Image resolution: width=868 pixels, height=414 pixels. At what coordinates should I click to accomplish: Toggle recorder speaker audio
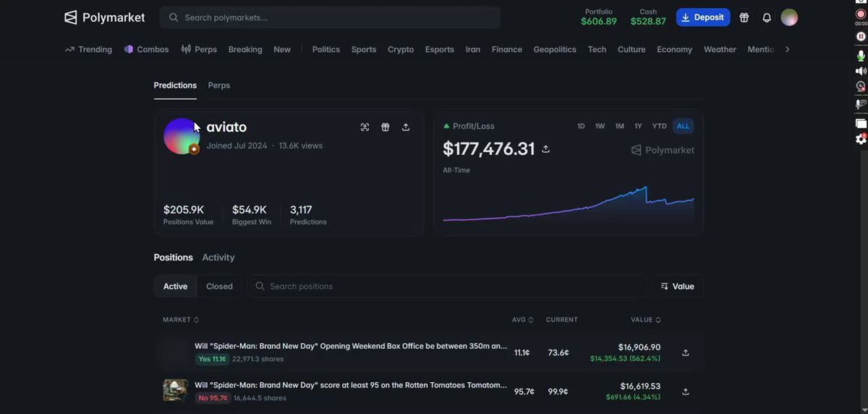pos(861,71)
